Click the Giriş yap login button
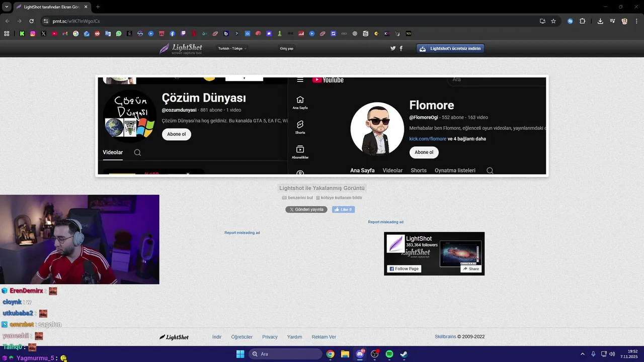 [x=287, y=48]
